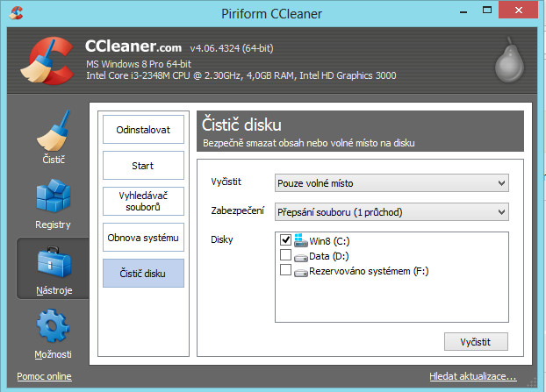Uncheck the Win8 (C:) checkbox
546x392 pixels.
click(x=285, y=239)
